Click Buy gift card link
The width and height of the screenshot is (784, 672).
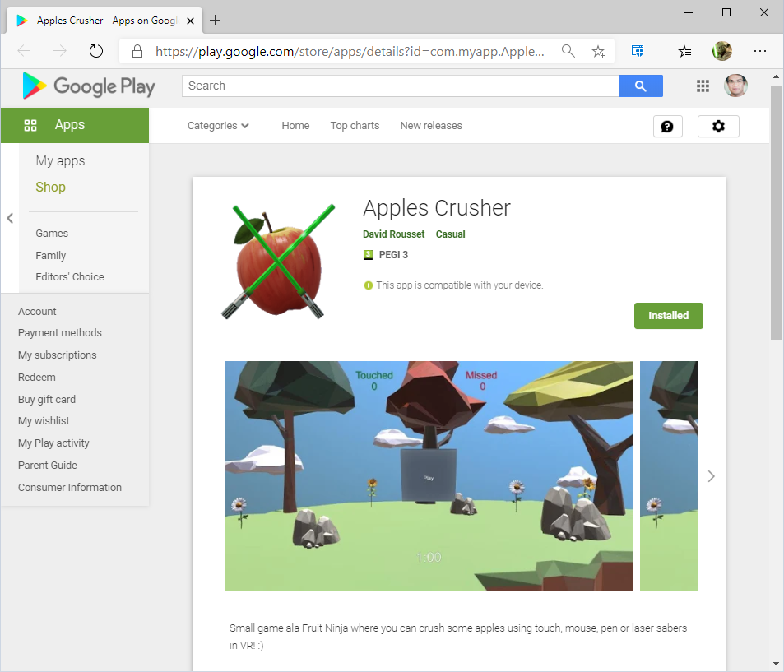[47, 400]
